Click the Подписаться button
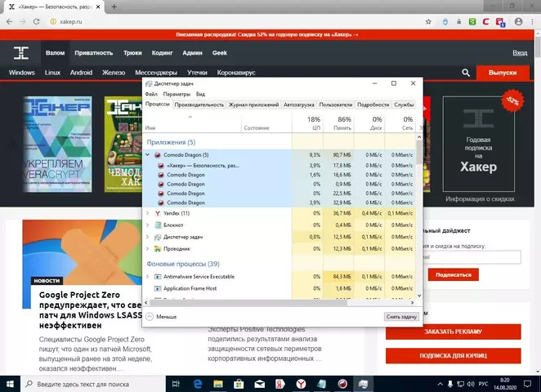The width and height of the screenshot is (541, 392). (x=453, y=274)
